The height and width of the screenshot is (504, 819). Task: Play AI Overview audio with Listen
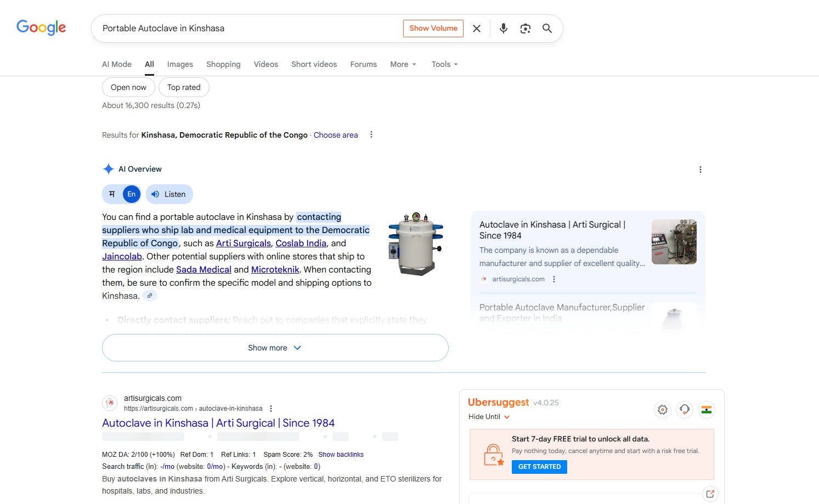pos(169,194)
